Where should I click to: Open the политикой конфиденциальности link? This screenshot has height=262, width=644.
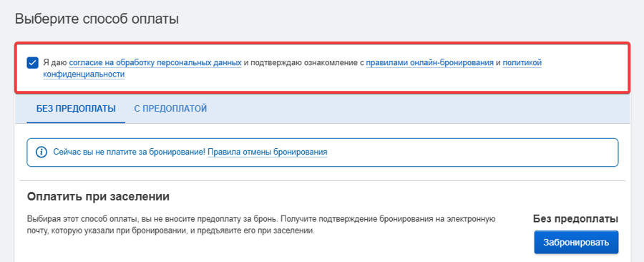click(x=292, y=69)
